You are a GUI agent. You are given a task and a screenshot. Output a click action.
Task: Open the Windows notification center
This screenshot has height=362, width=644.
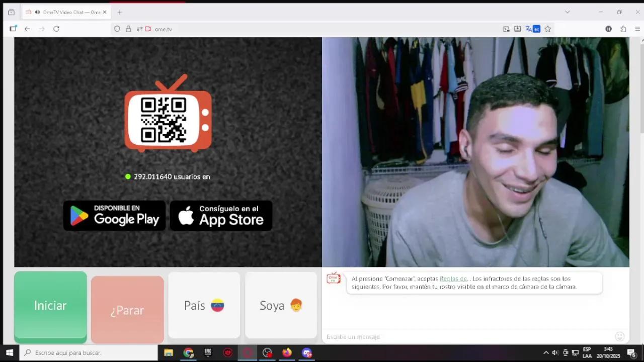tap(631, 353)
